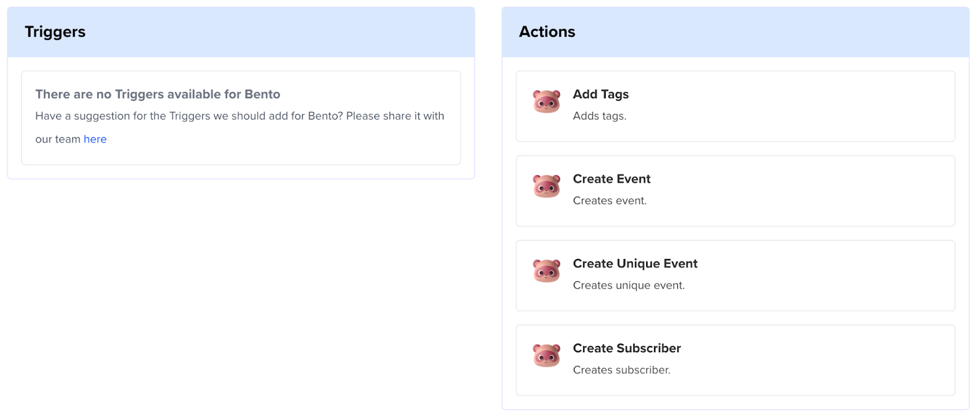Click the "Creates event." description text
980x416 pixels.
tap(609, 200)
